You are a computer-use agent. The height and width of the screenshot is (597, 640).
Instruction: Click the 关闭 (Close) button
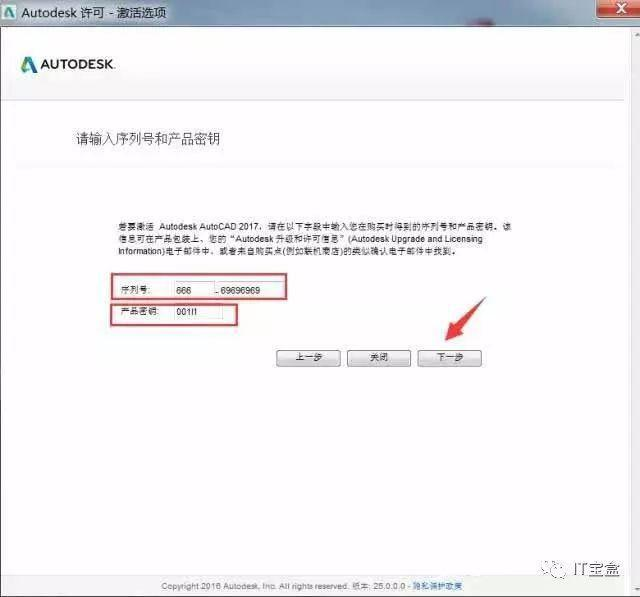click(379, 358)
